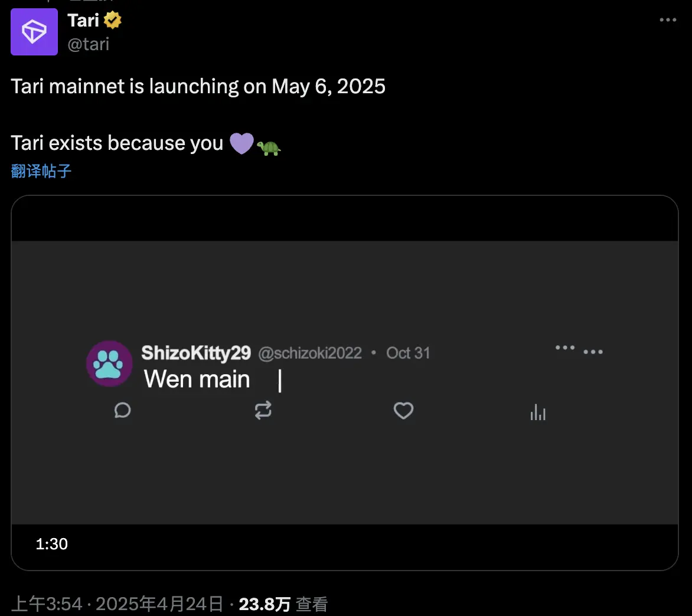This screenshot has height=616, width=692.
Task: Open the post's more options ellipsis menu
Action: [668, 20]
